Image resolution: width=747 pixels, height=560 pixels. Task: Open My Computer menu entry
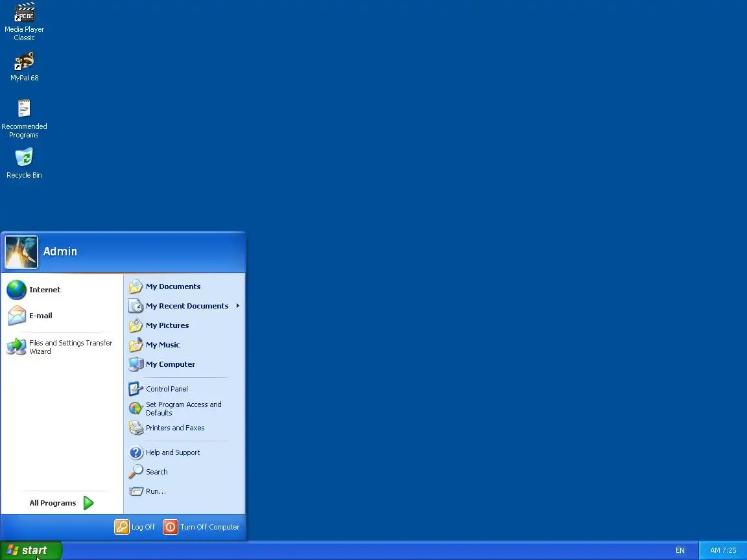[x=185, y=364]
